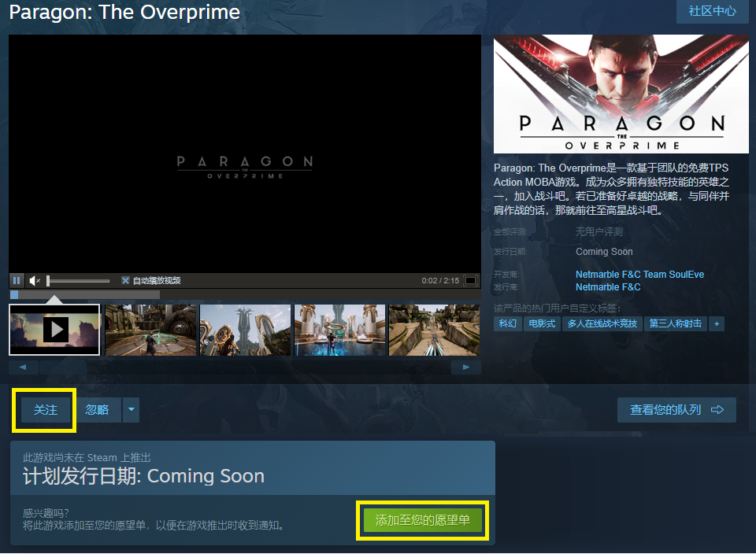
Task: Select the 多人在线战术竞技 tag
Action: (602, 323)
